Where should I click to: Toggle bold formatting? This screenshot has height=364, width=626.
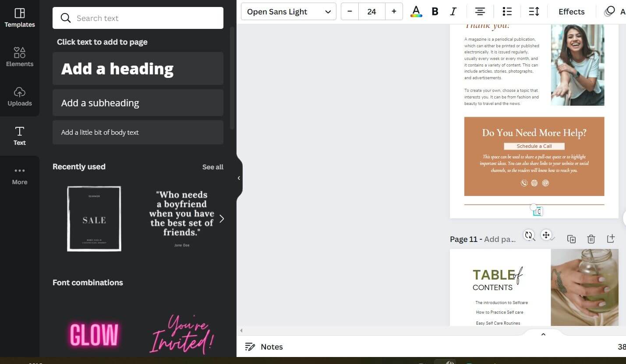point(435,11)
